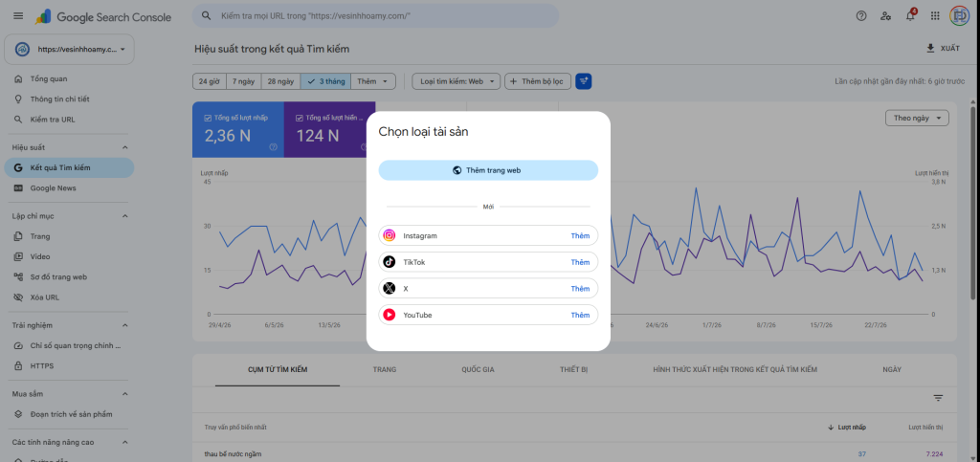
Task: Open the account profile avatar
Action: (x=959, y=16)
